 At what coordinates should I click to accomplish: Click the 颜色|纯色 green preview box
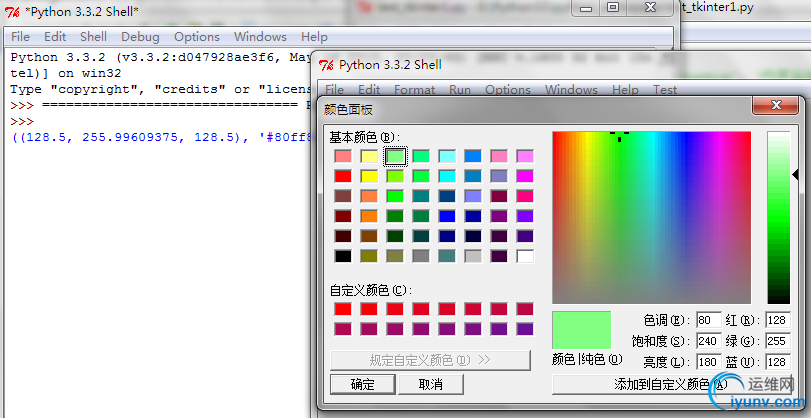tap(581, 330)
